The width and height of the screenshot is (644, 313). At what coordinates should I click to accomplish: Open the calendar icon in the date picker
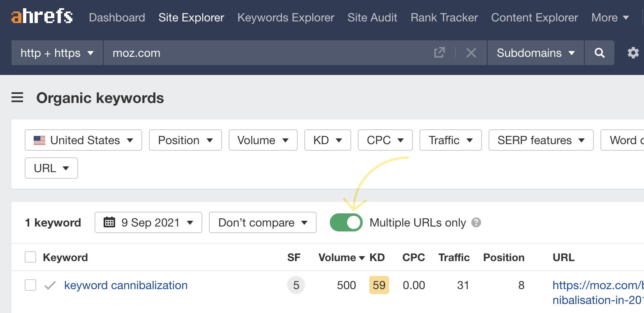tap(109, 222)
